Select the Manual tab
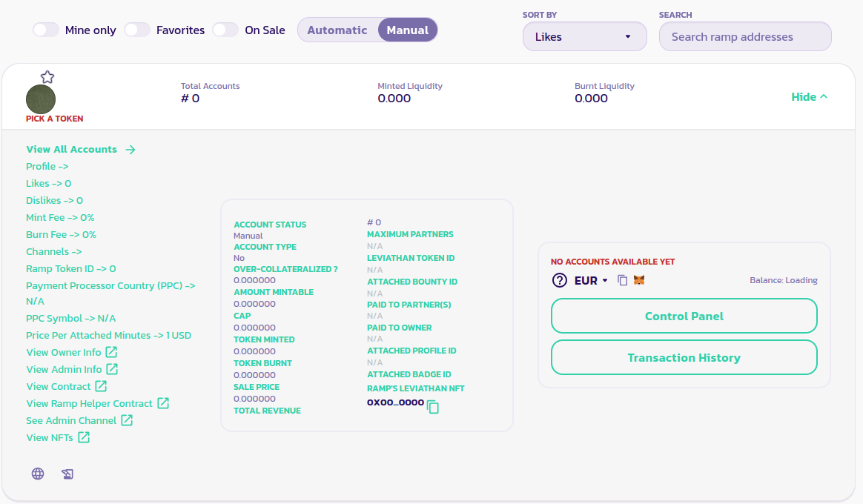The image size is (863, 504). 407,30
